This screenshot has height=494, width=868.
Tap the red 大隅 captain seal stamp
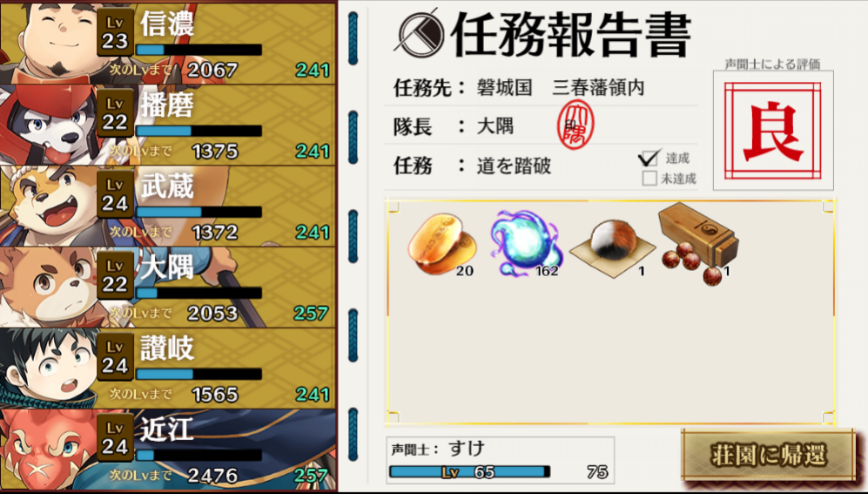(575, 125)
